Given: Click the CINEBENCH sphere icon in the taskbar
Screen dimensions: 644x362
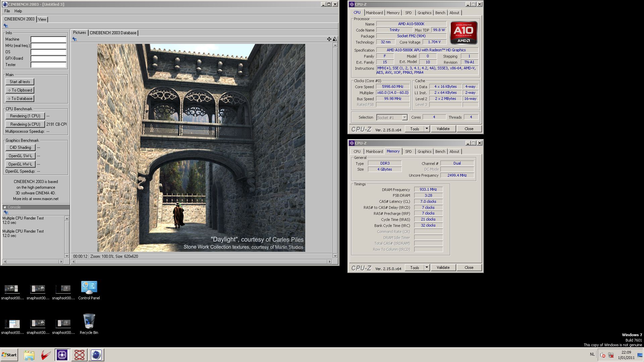Looking at the screenshot, I should (x=96, y=355).
